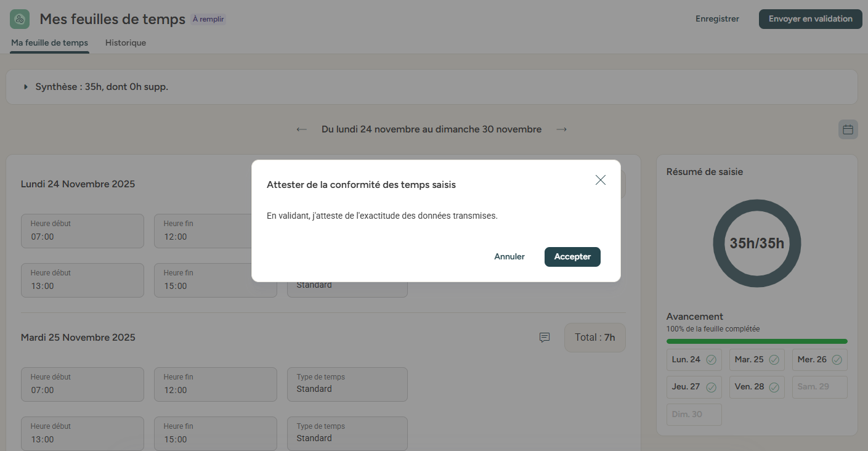Click Annuler in the dialog
868x451 pixels.
tap(509, 257)
